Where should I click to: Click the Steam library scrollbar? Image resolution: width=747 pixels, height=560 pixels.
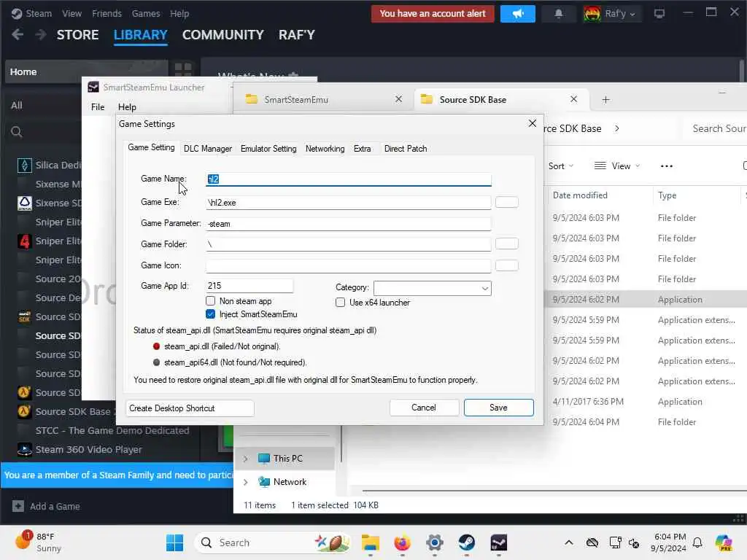(742, 71)
